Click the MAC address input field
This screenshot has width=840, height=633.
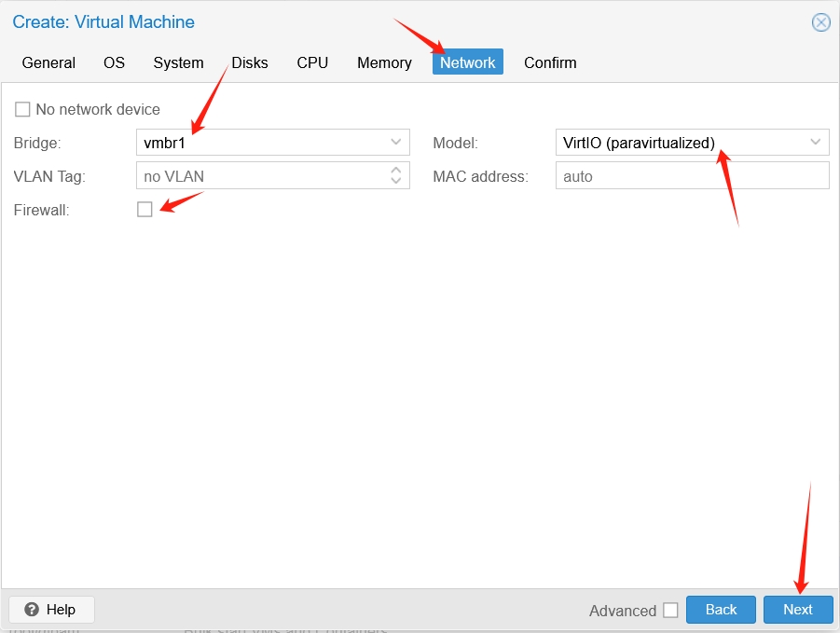click(x=692, y=175)
